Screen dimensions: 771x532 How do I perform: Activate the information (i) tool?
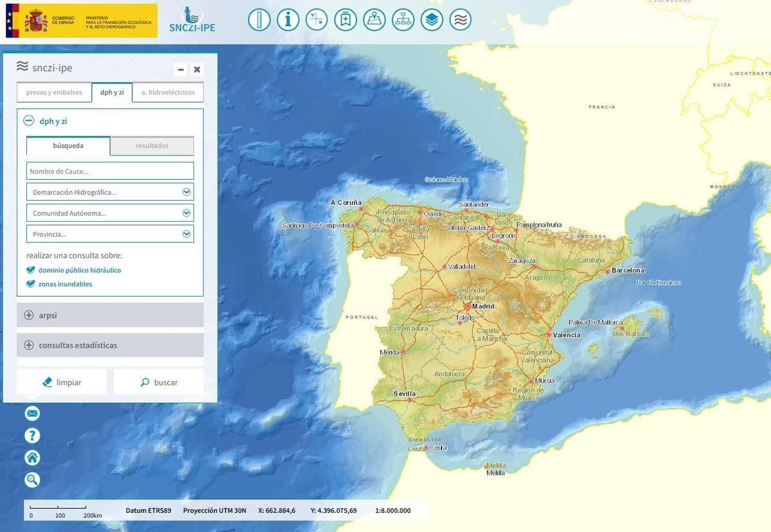coord(288,19)
